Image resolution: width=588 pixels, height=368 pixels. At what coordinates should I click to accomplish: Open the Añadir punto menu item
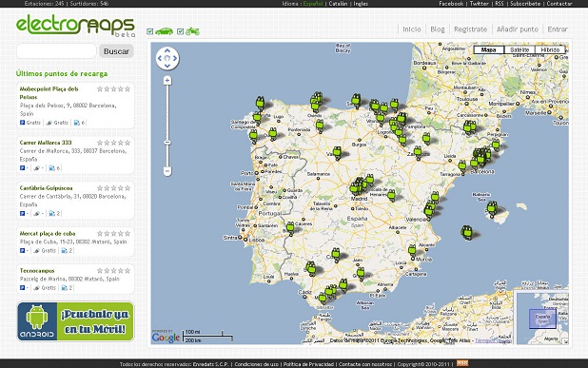518,29
